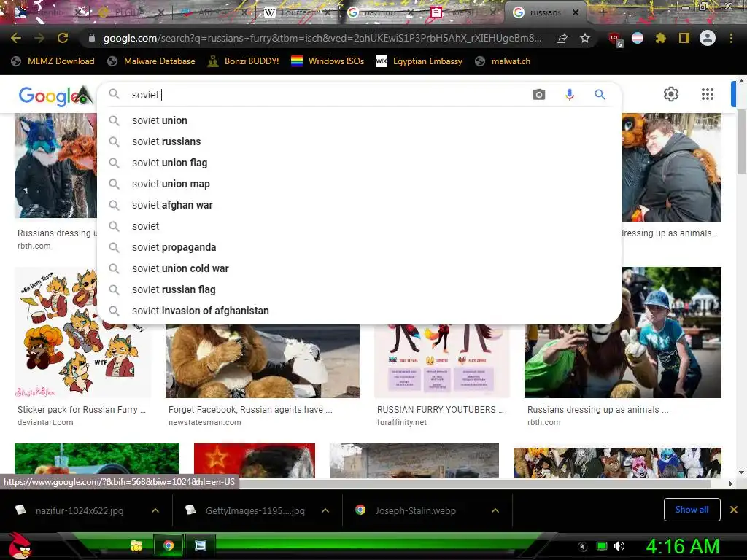Open the uBlock extension icon with badge 6

point(616,39)
